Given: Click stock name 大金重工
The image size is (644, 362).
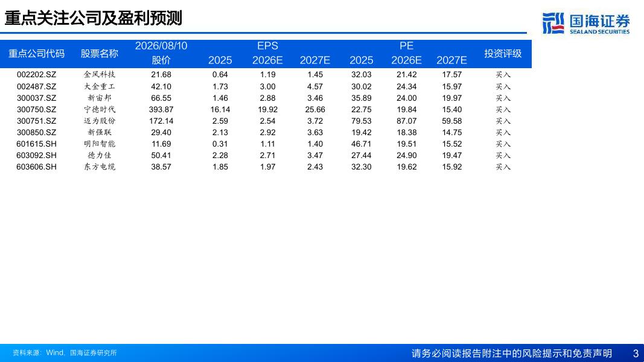Looking at the screenshot, I should [x=100, y=87].
